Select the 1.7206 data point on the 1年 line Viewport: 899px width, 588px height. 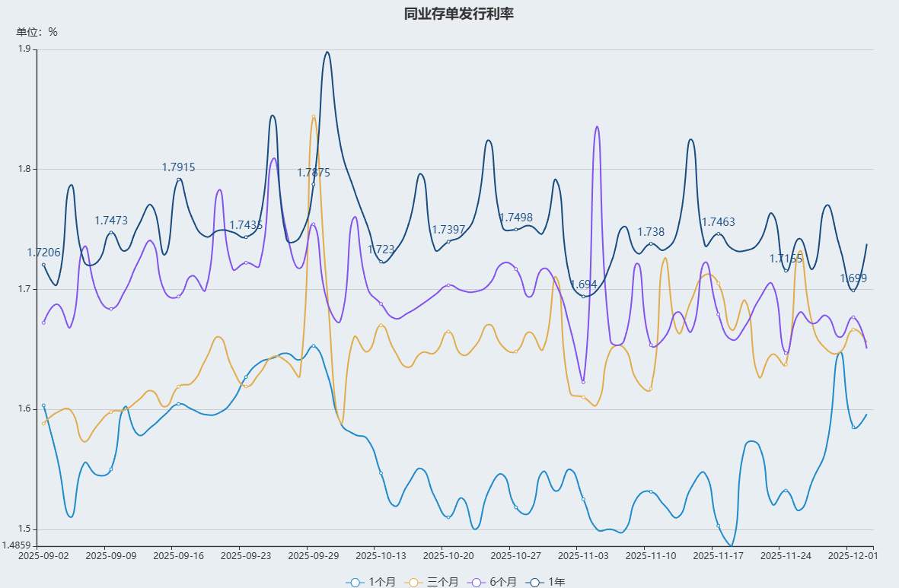point(43,265)
